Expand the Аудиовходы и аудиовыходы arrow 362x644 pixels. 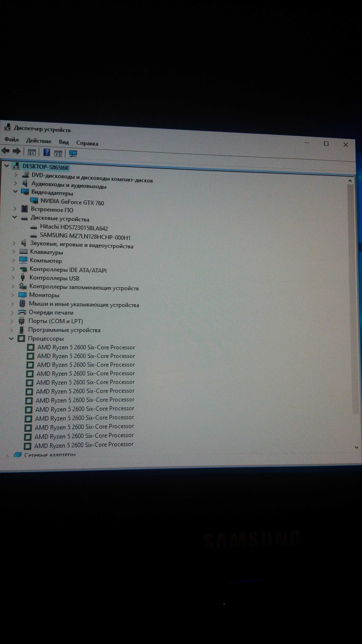tap(15, 183)
